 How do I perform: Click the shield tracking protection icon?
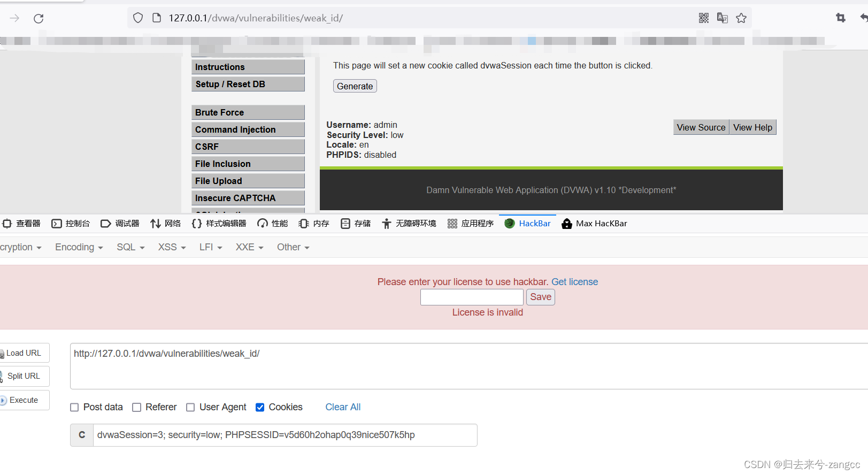pos(138,18)
